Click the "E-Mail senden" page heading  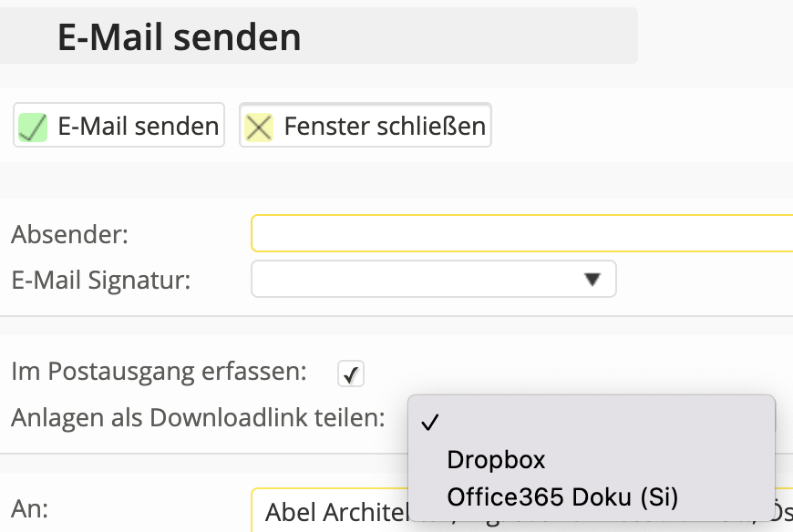pos(180,37)
